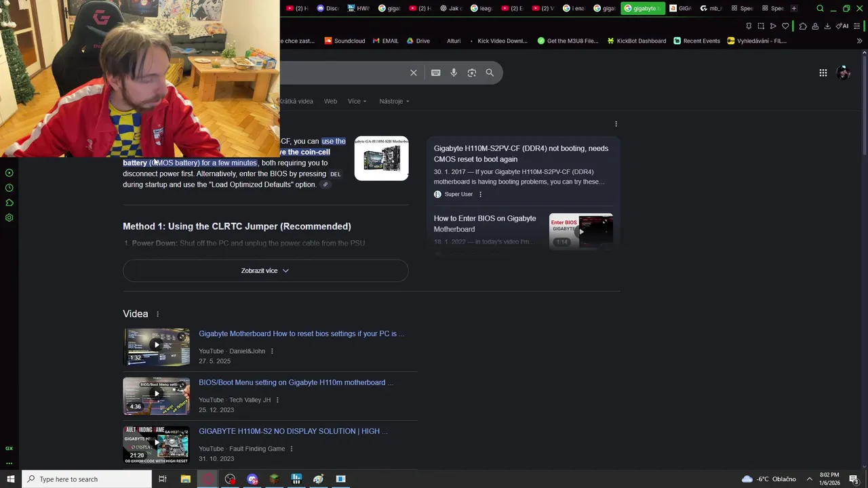Open the H110M-S2PV-CF not booting article
Image resolution: width=868 pixels, height=488 pixels.
pos(521,154)
